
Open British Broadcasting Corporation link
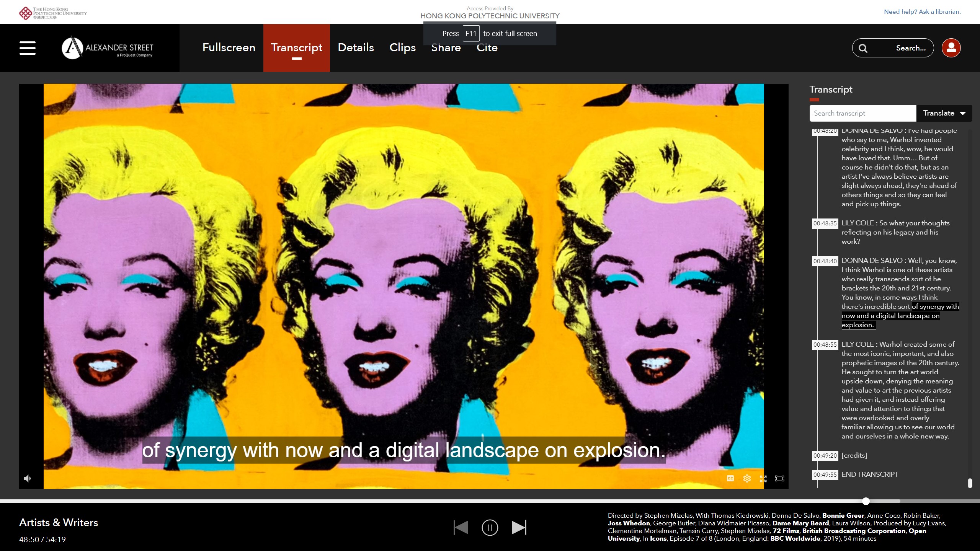[x=854, y=531]
